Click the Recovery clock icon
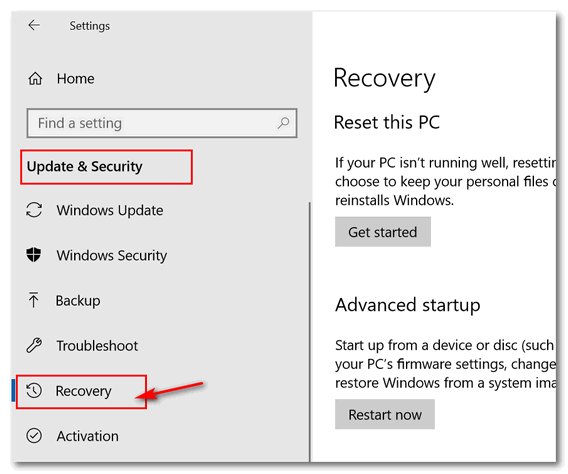 pos(34,391)
